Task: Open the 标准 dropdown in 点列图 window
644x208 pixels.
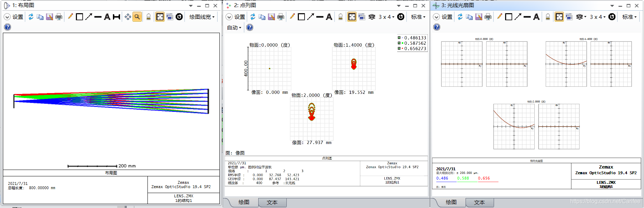Action: coord(418,17)
